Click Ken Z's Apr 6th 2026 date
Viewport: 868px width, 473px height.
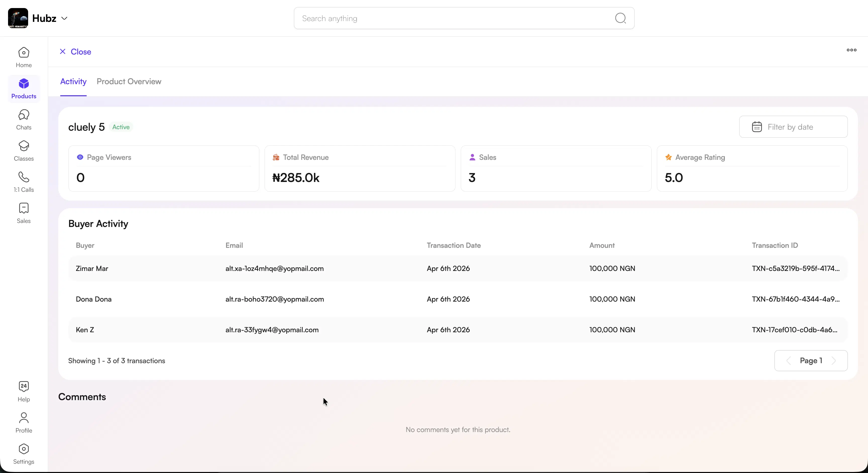coord(448,330)
